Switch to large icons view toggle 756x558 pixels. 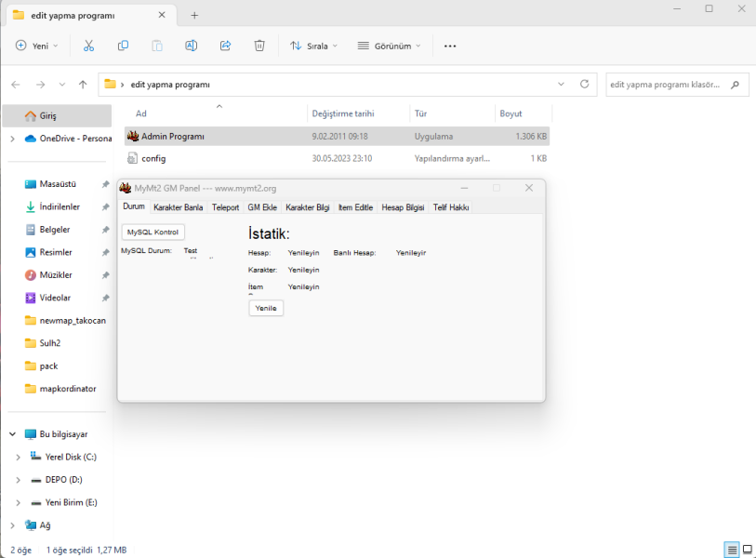point(746,550)
